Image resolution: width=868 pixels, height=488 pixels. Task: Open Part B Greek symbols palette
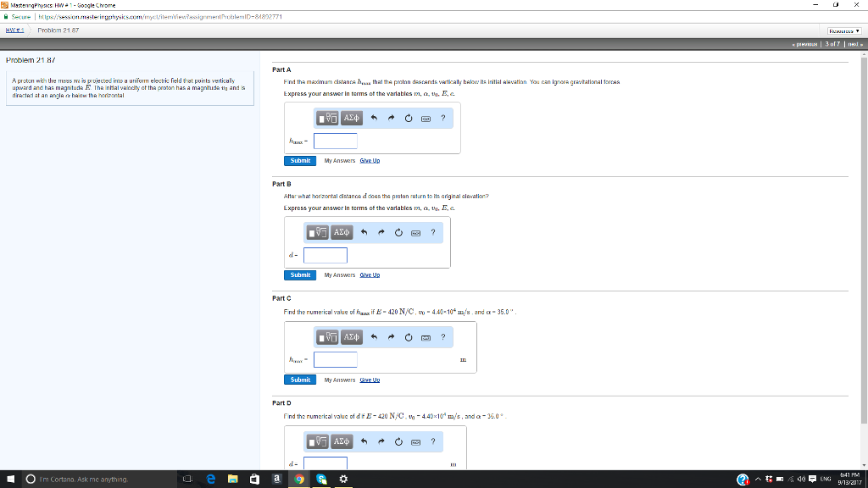pos(342,232)
